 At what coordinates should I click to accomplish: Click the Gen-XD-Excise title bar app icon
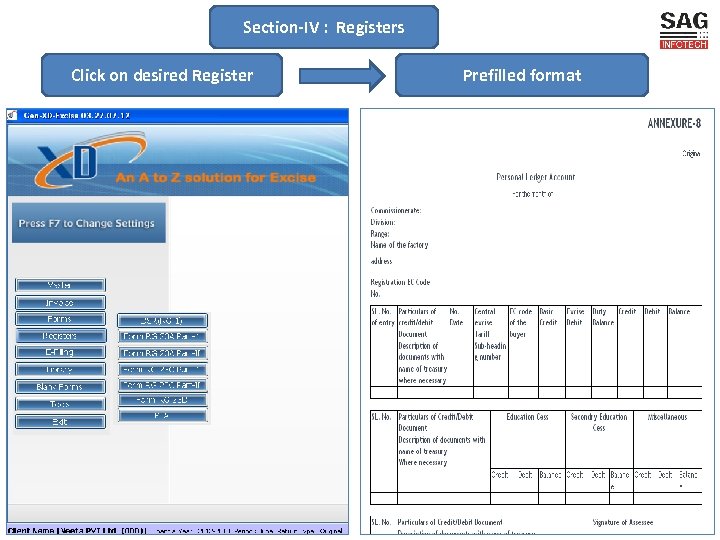coord(12,115)
